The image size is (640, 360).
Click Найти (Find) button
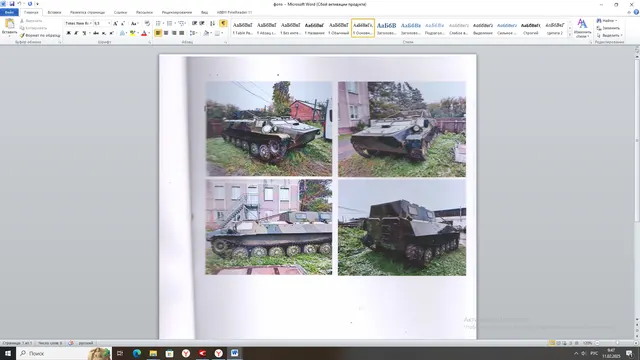tap(607, 20)
